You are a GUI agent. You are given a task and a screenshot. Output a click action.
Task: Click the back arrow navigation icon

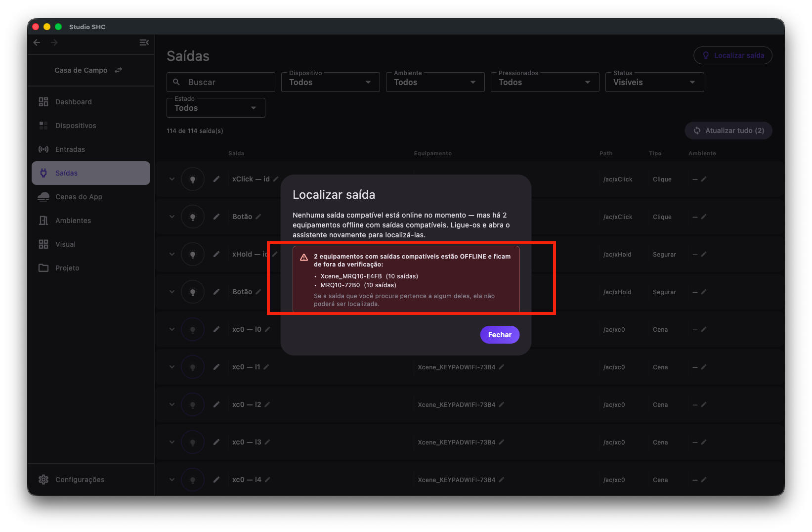point(37,43)
